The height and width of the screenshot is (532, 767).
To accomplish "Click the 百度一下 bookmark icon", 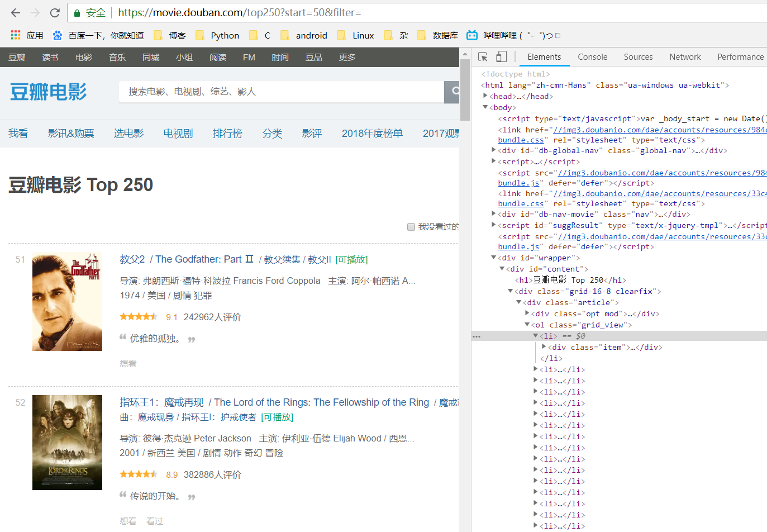I will click(x=58, y=35).
